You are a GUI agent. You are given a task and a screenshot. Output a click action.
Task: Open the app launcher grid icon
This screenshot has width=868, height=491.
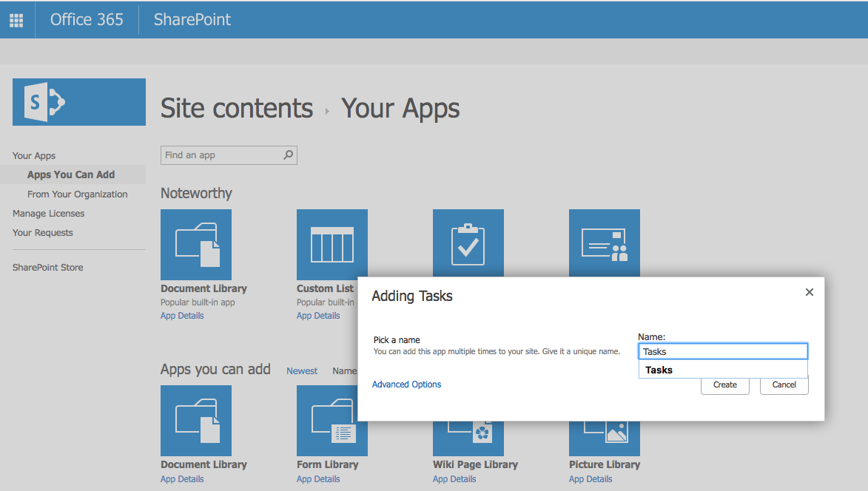coord(16,19)
